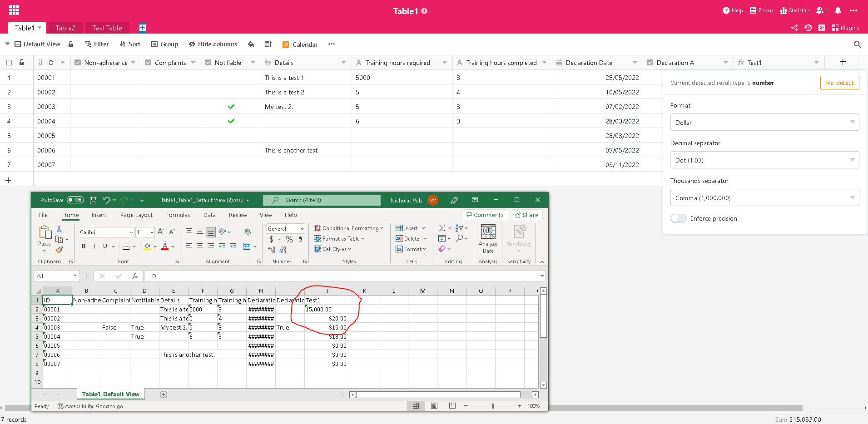
Task: Toggle the Excel AutoSave switch
Action: (x=75, y=200)
